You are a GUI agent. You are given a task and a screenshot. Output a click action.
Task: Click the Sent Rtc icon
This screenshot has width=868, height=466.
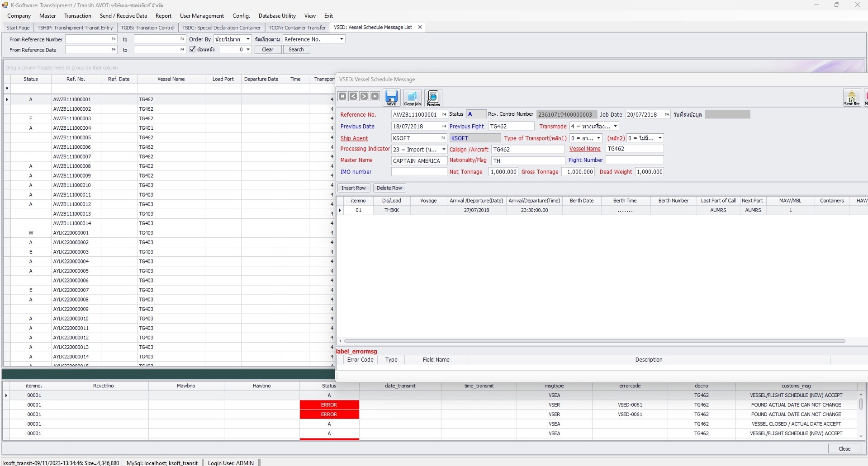(x=852, y=98)
